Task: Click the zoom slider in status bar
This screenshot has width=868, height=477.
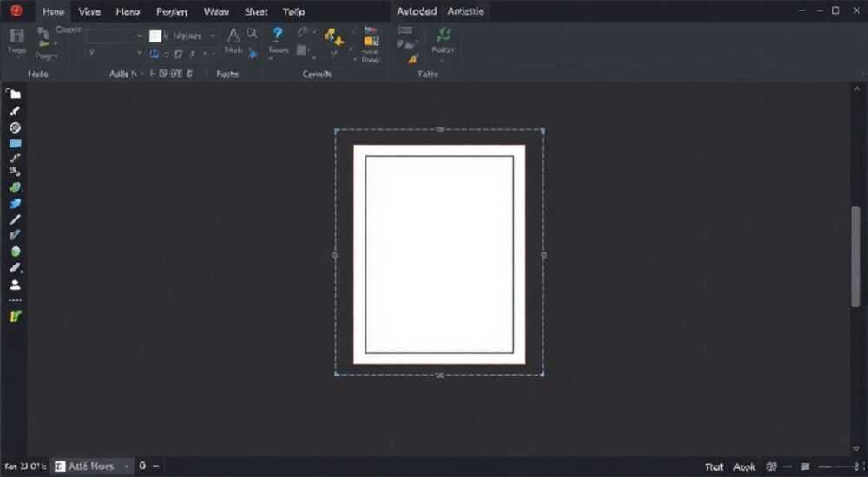Action: pyautogui.click(x=839, y=467)
